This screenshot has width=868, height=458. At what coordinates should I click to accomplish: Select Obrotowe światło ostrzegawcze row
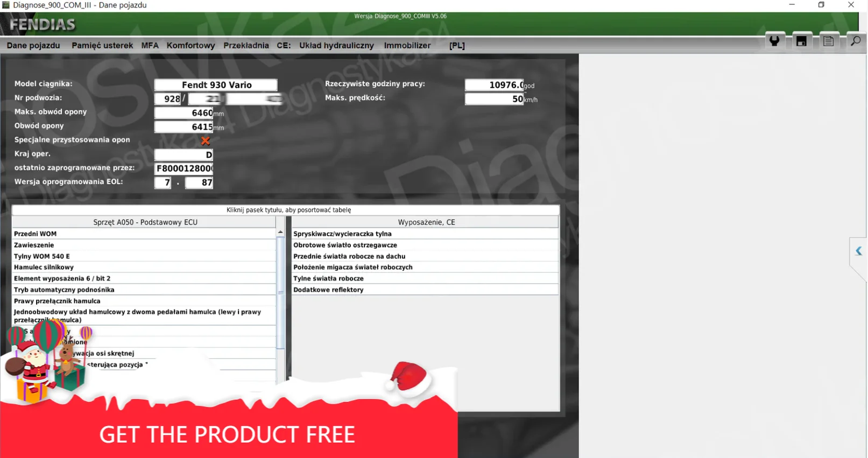425,245
